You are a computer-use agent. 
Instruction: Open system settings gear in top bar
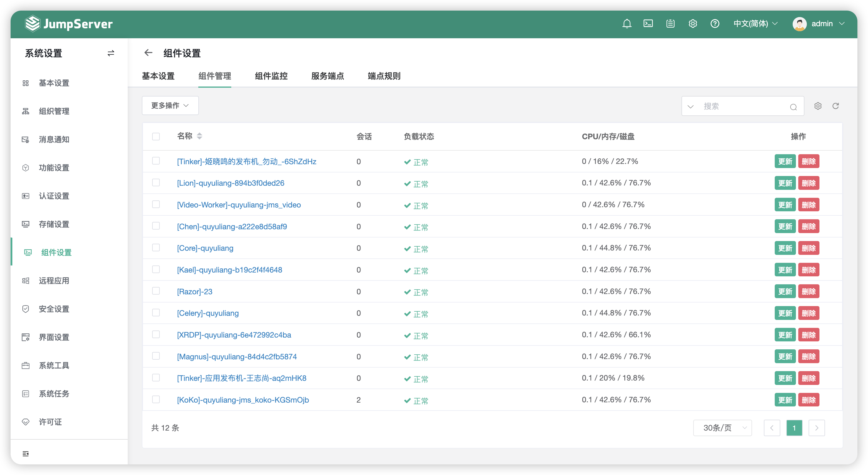pos(692,24)
